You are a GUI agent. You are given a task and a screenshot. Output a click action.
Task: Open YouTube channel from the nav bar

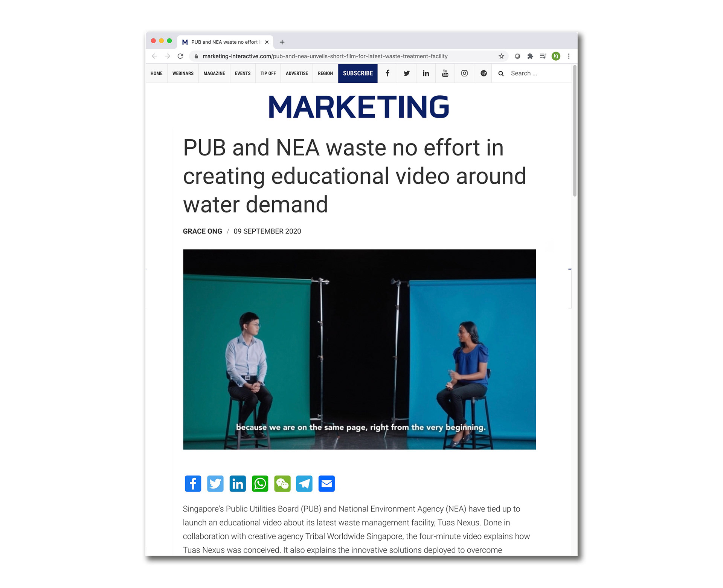tap(445, 73)
